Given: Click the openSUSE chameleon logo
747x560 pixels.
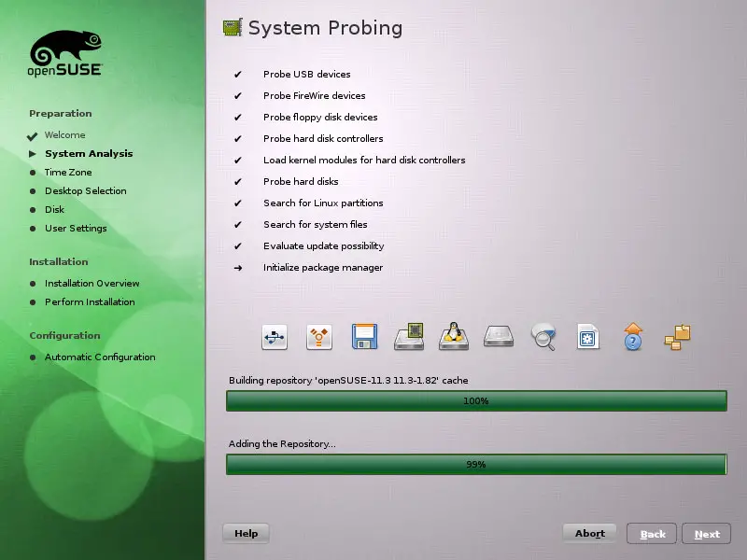Looking at the screenshot, I should click(65, 53).
